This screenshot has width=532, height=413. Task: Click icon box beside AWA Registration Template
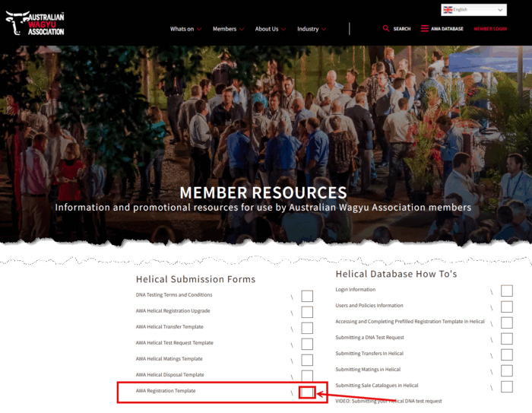pyautogui.click(x=307, y=392)
